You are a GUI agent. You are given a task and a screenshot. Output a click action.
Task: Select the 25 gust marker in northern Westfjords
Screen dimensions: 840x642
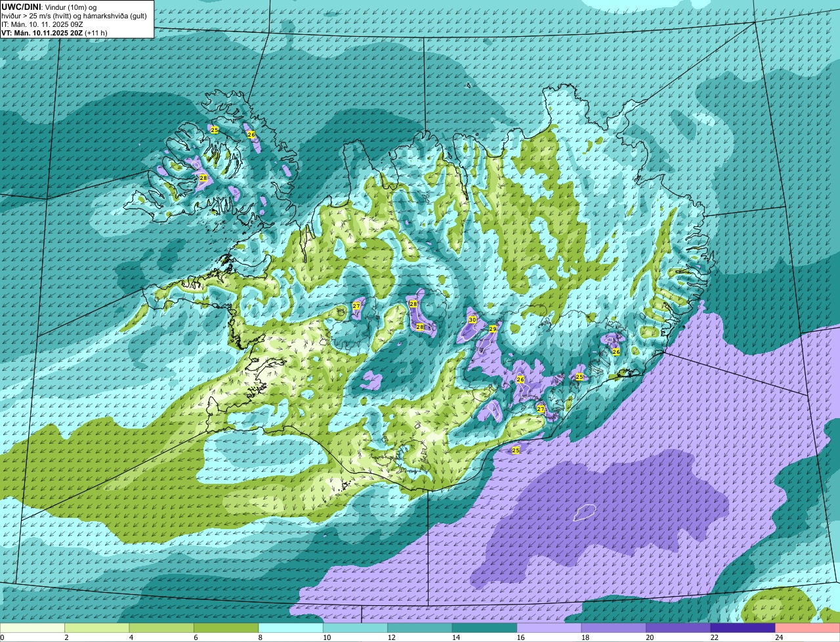[x=215, y=130]
